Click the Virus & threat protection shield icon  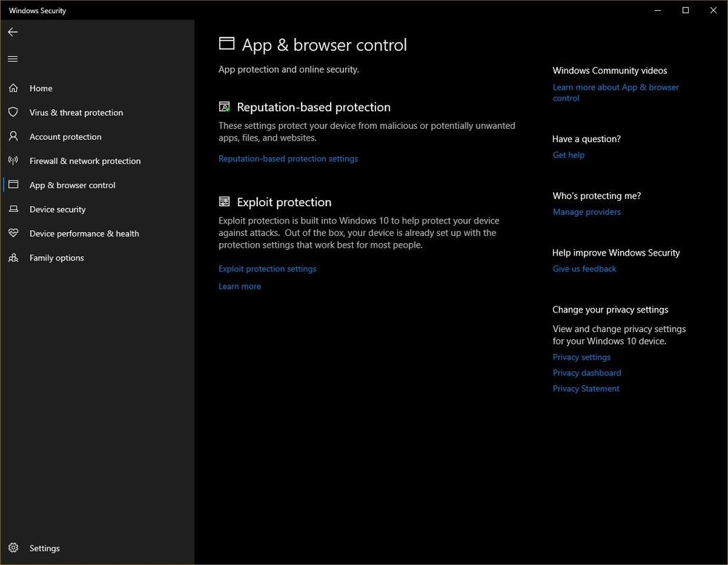point(13,112)
